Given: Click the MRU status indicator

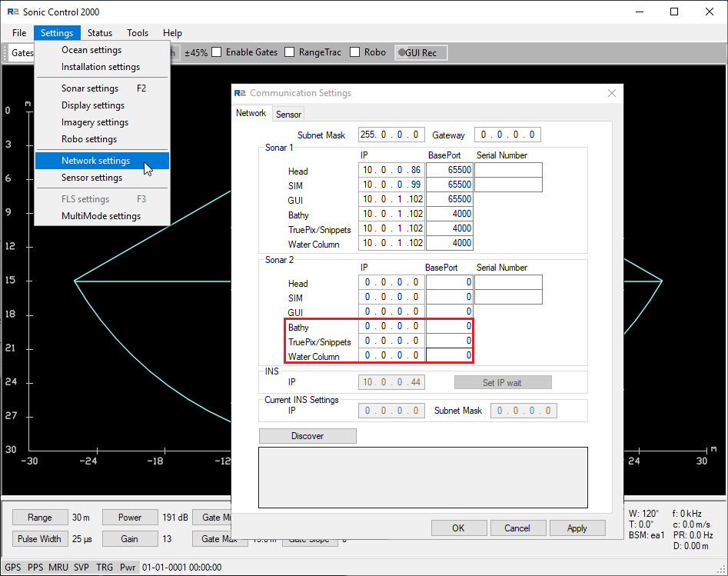Looking at the screenshot, I should pyautogui.click(x=58, y=568).
